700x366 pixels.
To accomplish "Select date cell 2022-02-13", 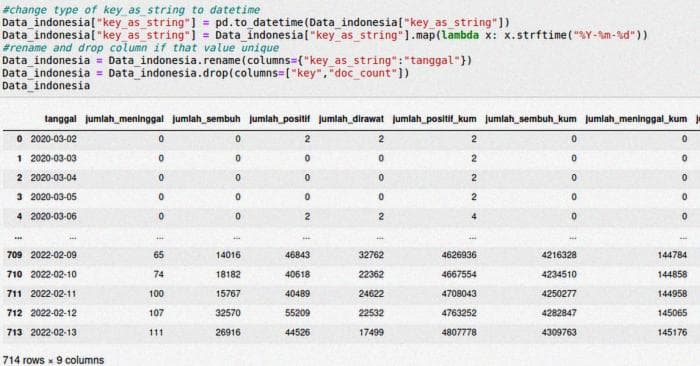I will coord(54,333).
